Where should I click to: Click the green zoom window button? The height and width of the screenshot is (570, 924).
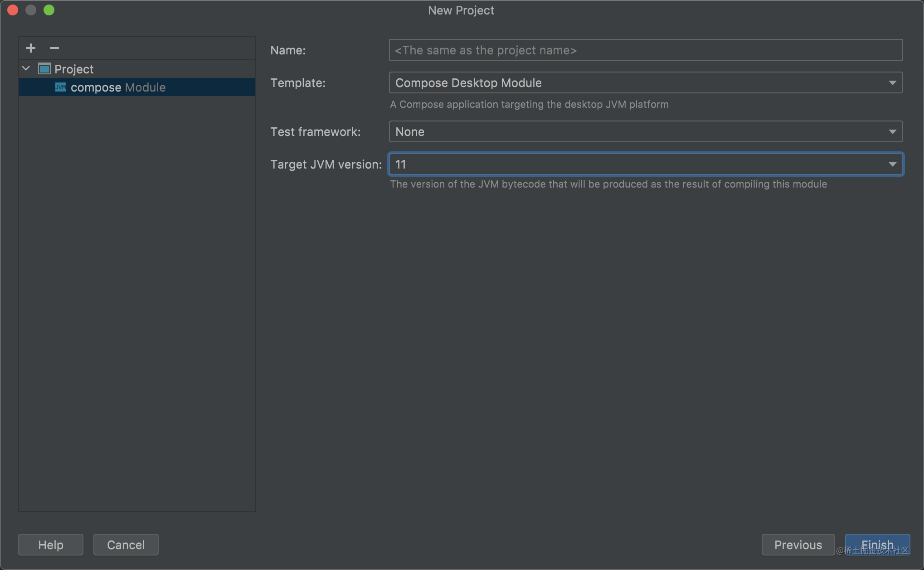pyautogui.click(x=49, y=10)
